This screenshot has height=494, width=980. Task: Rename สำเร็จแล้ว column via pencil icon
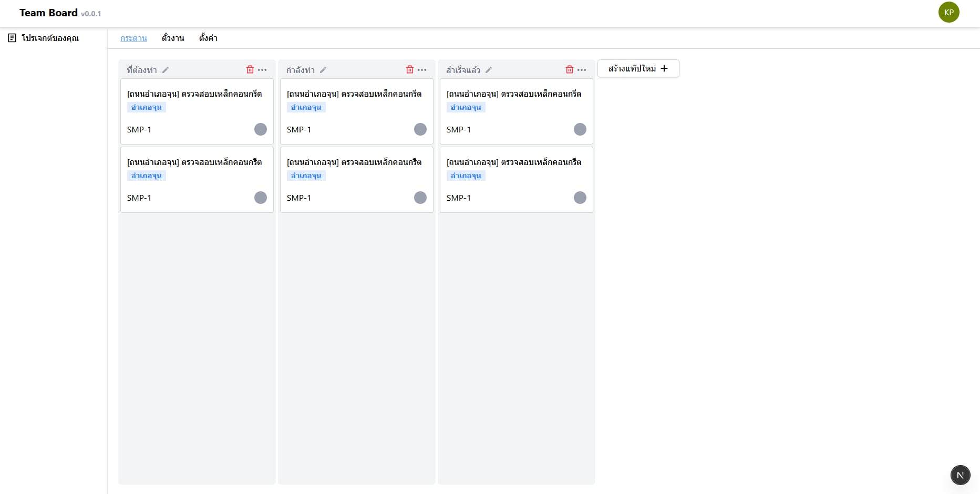point(489,70)
